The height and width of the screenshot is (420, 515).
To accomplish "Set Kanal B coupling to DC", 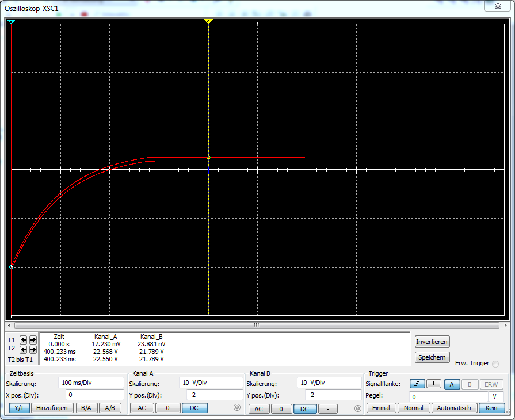I will 305,409.
